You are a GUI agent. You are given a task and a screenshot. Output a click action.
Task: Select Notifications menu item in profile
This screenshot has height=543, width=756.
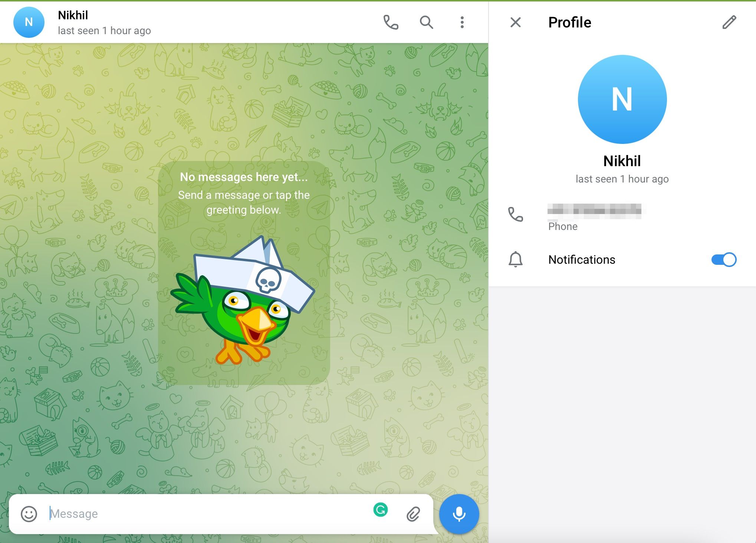pos(582,260)
